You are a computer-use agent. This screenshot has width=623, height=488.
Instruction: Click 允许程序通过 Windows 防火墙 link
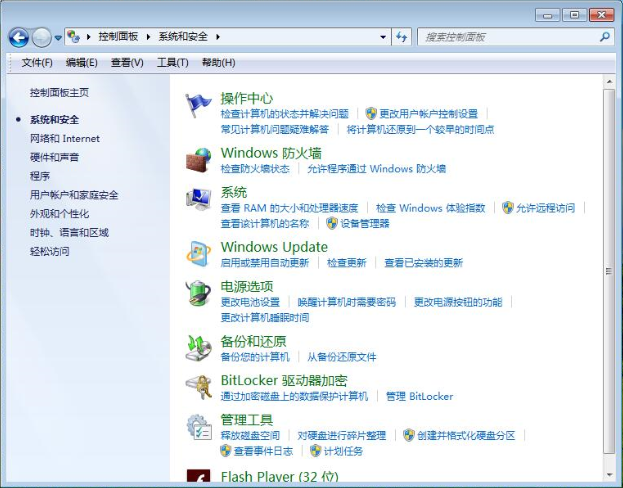coord(376,168)
